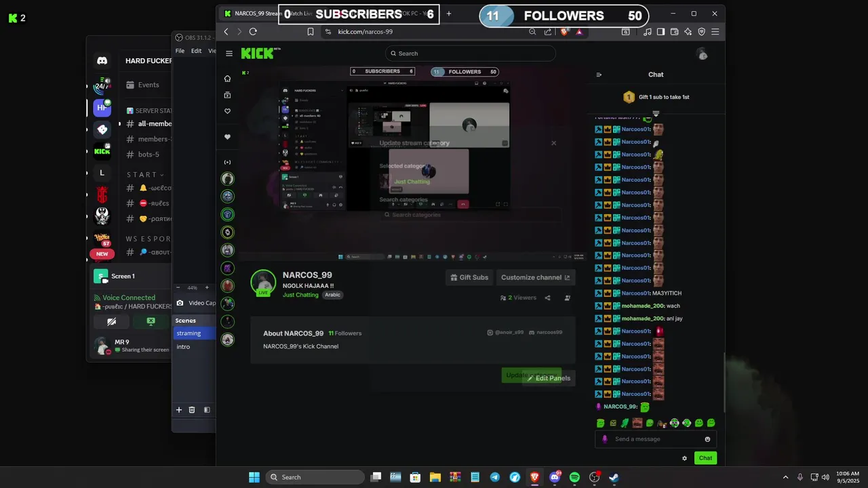The image size is (868, 488).
Task: Click the Windows taskbar Search box
Action: pyautogui.click(x=315, y=477)
